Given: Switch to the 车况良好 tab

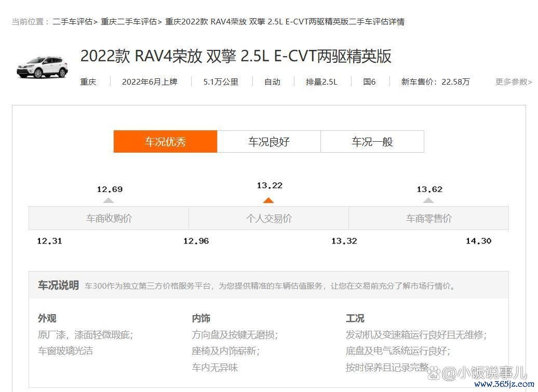Looking at the screenshot, I should 269,141.
